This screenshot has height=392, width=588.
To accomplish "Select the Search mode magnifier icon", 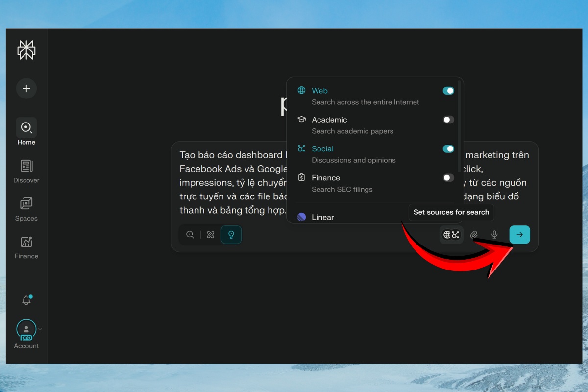I will point(190,235).
